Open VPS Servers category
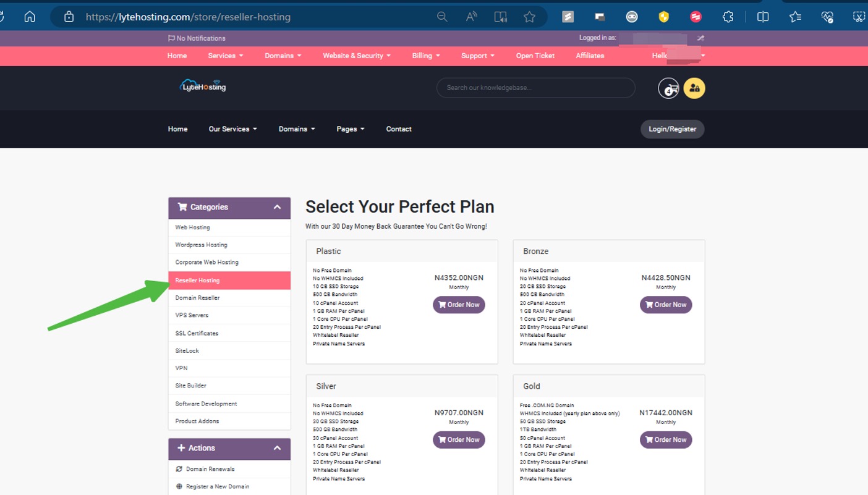This screenshot has height=495, width=868. click(229, 315)
